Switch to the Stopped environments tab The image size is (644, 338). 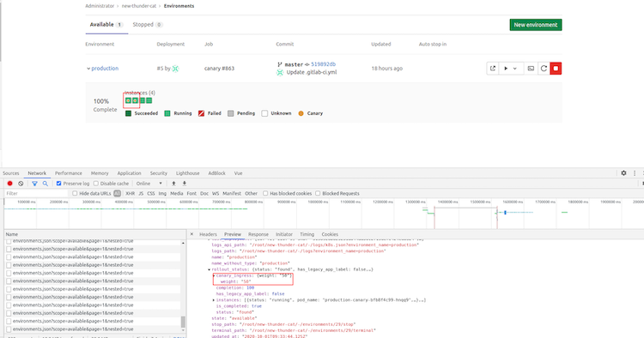148,25
